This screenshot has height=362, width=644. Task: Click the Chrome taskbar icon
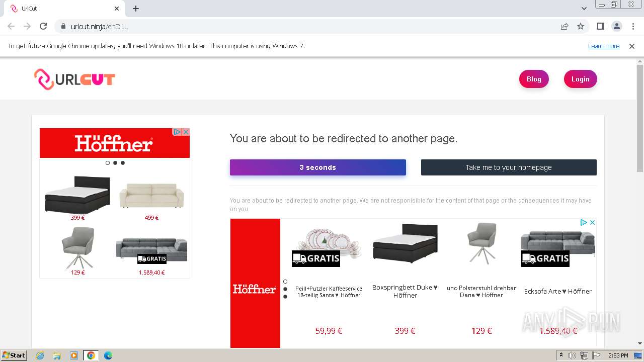pos(91,355)
